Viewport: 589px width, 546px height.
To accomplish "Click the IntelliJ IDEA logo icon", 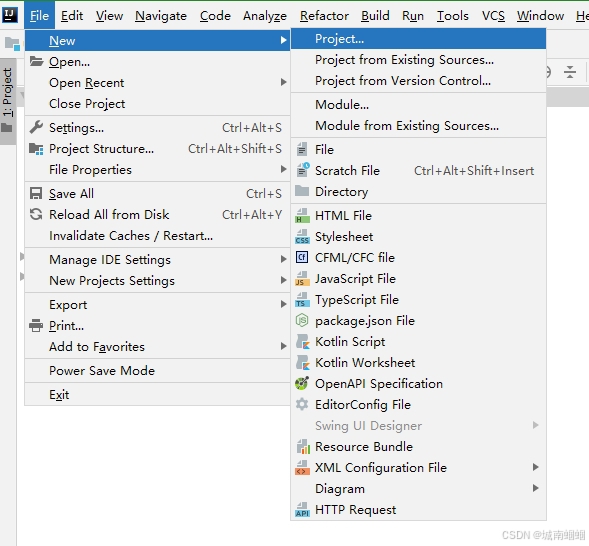I will click(x=10, y=15).
